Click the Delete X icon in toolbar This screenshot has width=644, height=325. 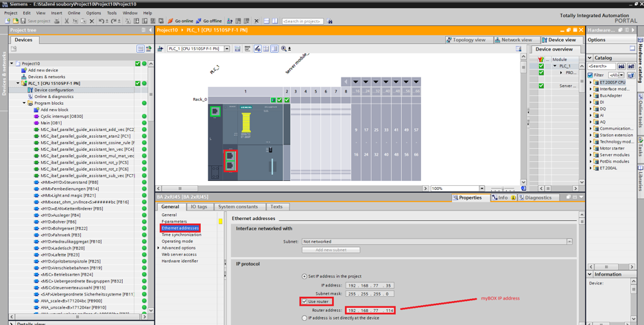pos(92,21)
